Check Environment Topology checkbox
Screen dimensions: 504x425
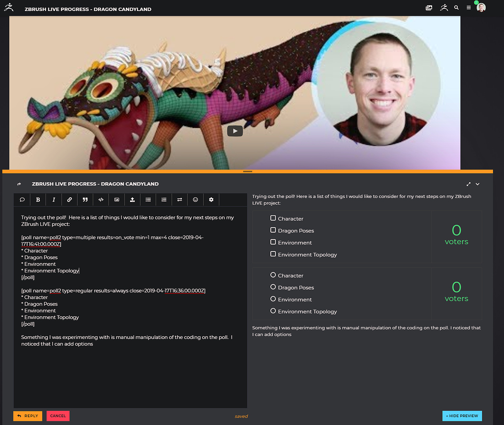point(273,254)
